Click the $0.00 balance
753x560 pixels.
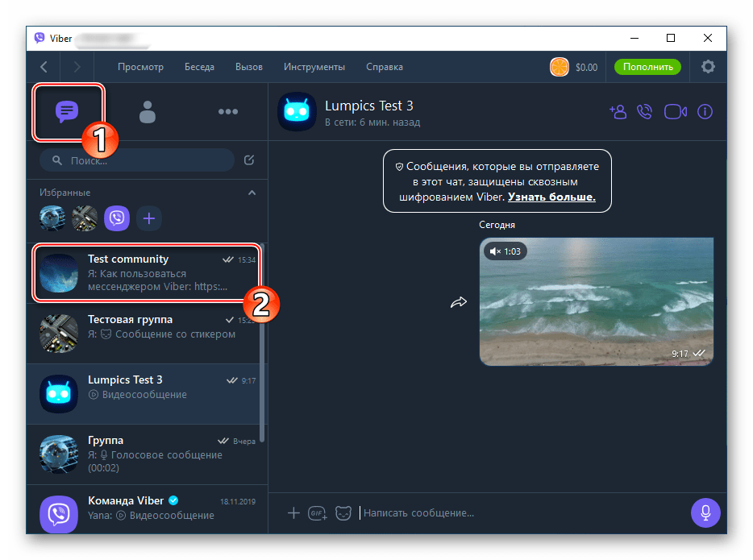click(x=586, y=67)
